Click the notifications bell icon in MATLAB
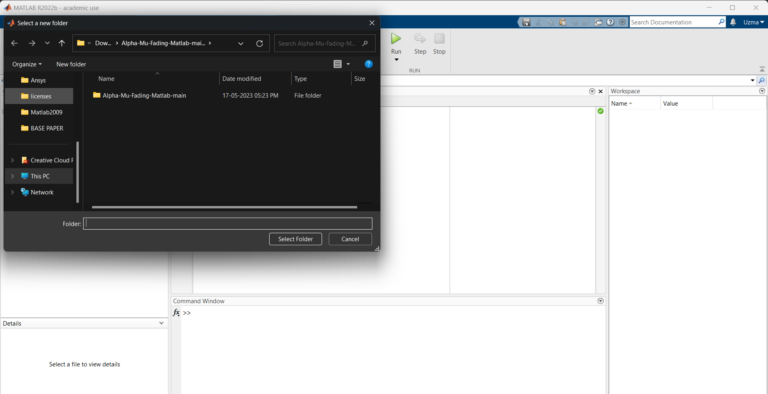768x394 pixels. (733, 22)
